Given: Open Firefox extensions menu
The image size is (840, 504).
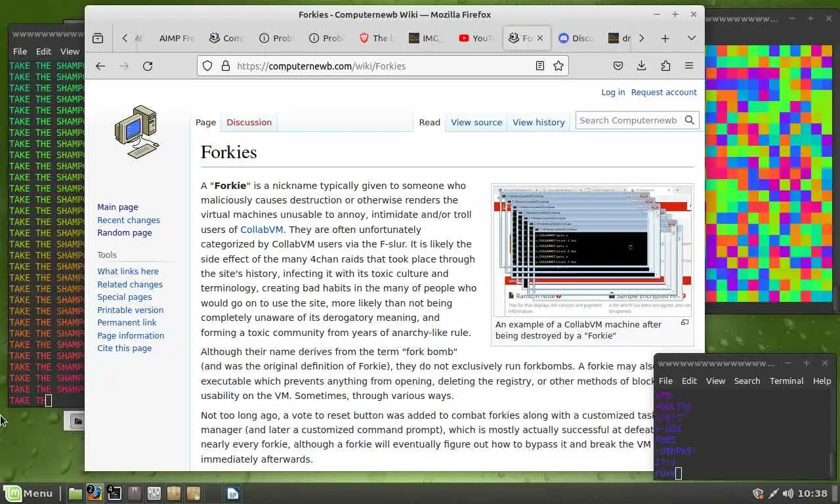Looking at the screenshot, I should (665, 66).
